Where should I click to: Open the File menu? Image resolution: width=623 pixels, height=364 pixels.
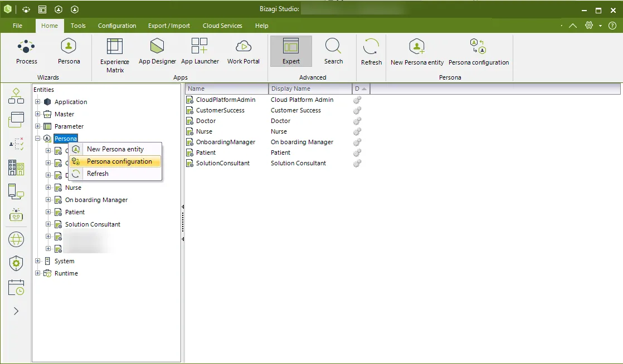click(x=17, y=26)
